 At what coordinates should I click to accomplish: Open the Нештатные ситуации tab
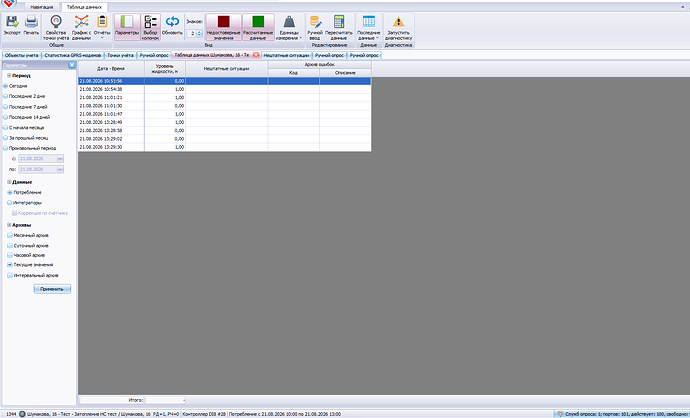click(286, 55)
